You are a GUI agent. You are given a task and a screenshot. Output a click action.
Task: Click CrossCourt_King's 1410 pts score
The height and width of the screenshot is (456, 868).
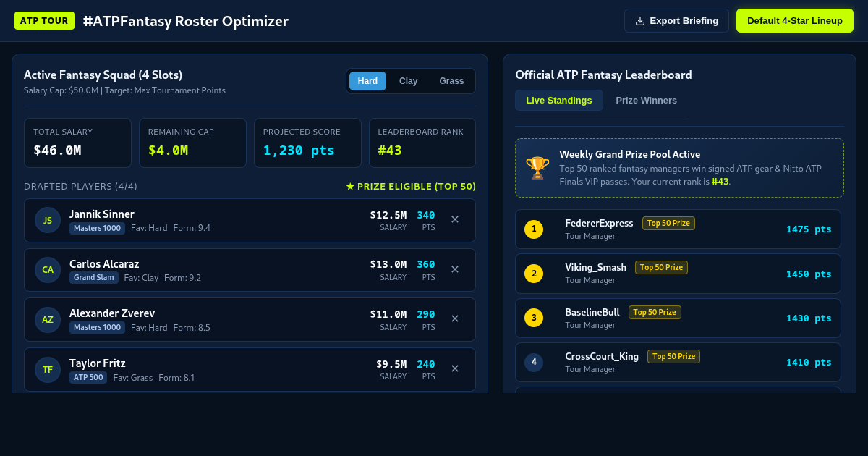pos(809,362)
